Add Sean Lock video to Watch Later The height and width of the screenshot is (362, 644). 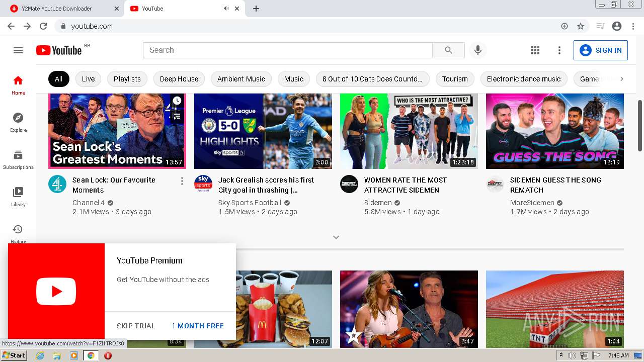[x=177, y=101]
